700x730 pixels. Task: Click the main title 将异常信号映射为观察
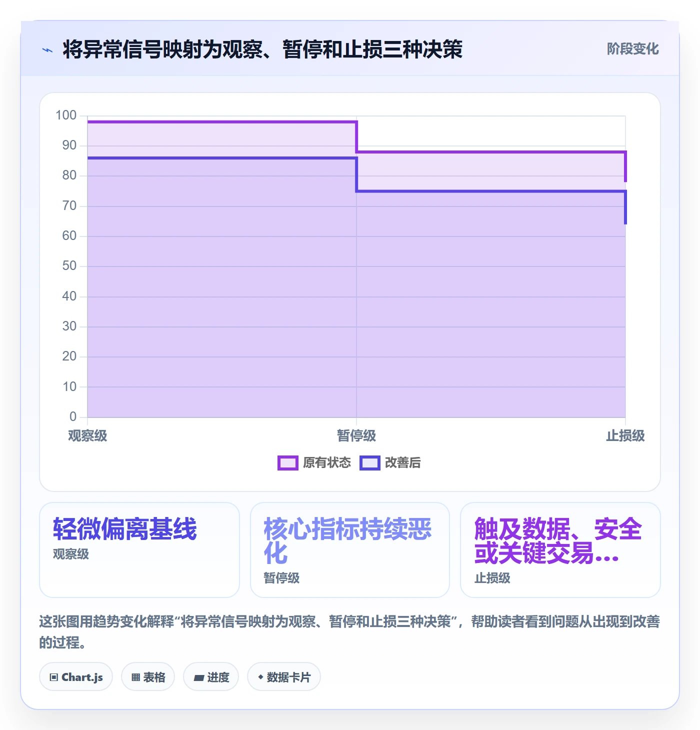click(x=262, y=49)
